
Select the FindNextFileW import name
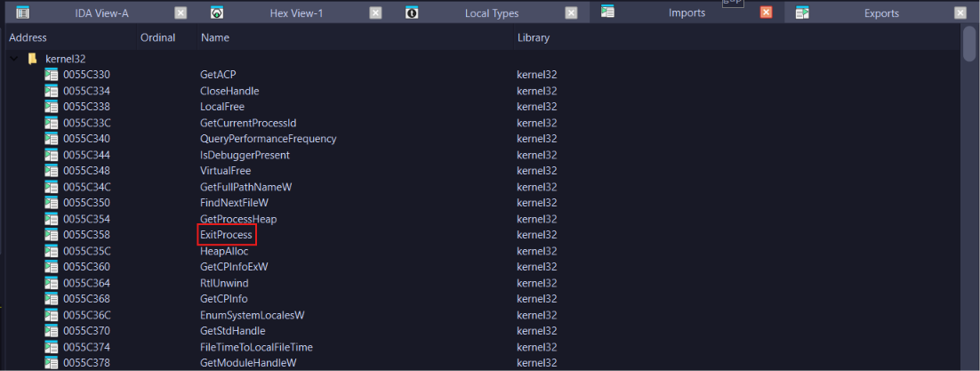pyautogui.click(x=235, y=203)
